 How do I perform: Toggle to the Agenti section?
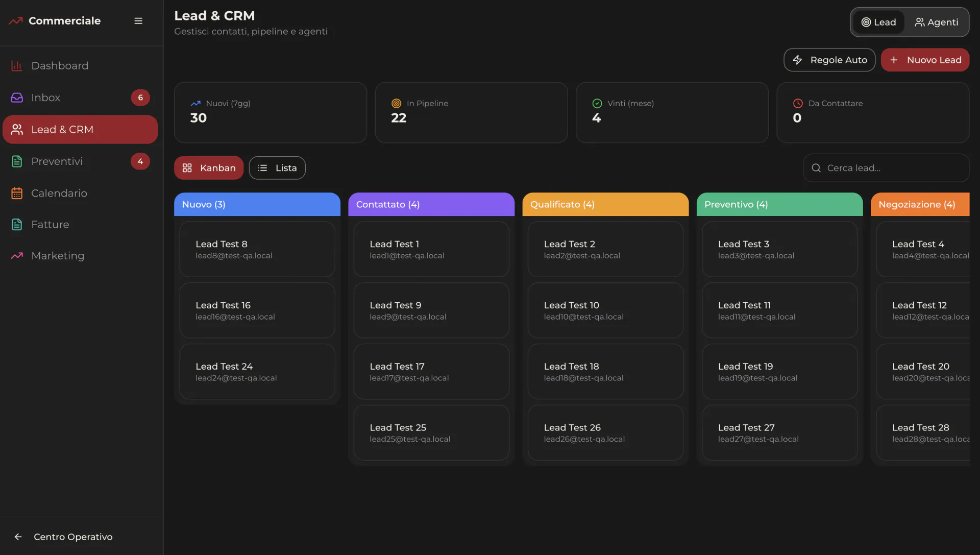[x=937, y=22]
